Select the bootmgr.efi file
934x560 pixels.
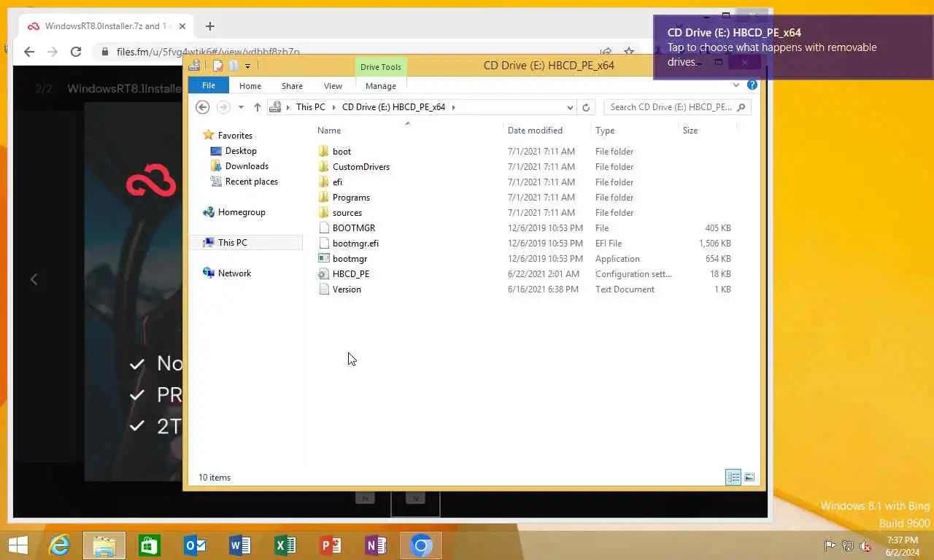pyautogui.click(x=355, y=244)
